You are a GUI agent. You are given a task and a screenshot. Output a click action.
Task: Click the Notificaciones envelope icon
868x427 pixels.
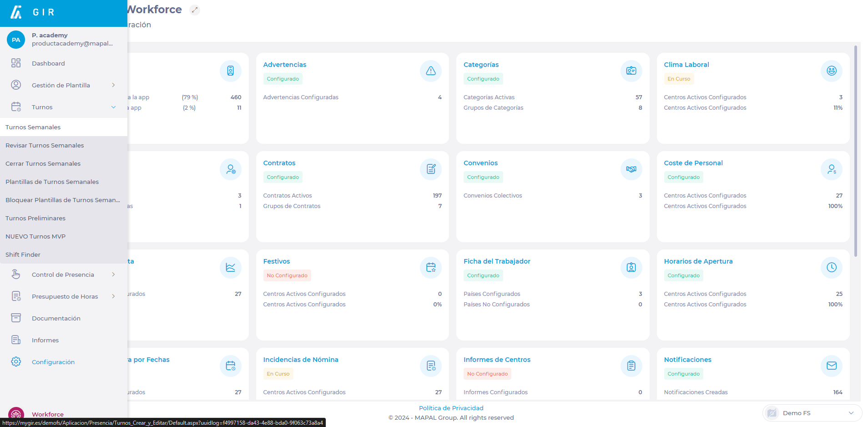click(831, 366)
